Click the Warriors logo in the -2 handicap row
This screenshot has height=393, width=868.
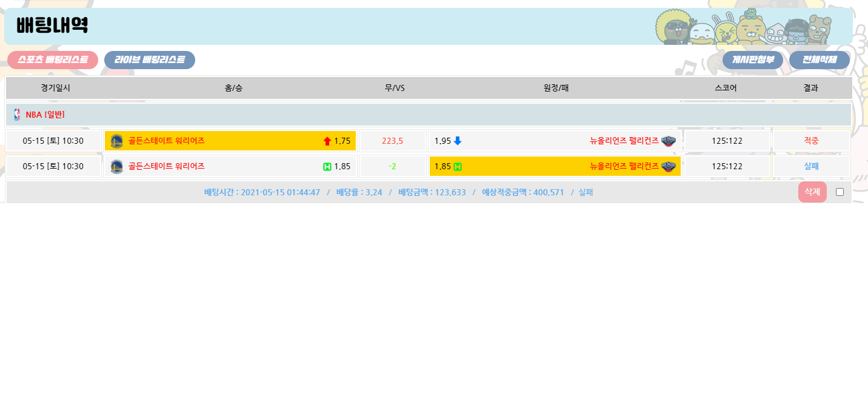117,166
